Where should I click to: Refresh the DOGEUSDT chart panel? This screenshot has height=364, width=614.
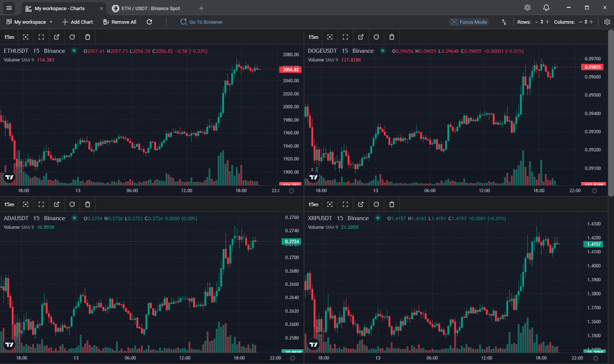[x=376, y=37]
